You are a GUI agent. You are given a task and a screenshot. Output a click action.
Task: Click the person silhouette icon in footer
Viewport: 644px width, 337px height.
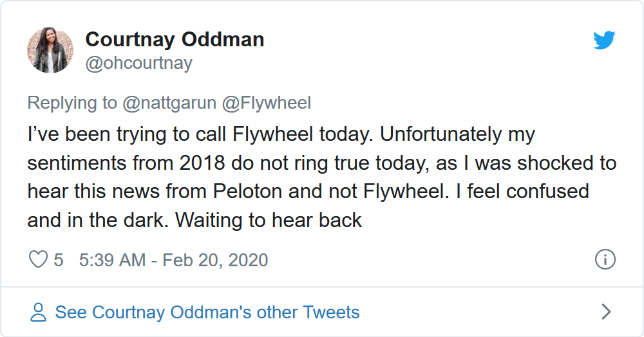39,313
